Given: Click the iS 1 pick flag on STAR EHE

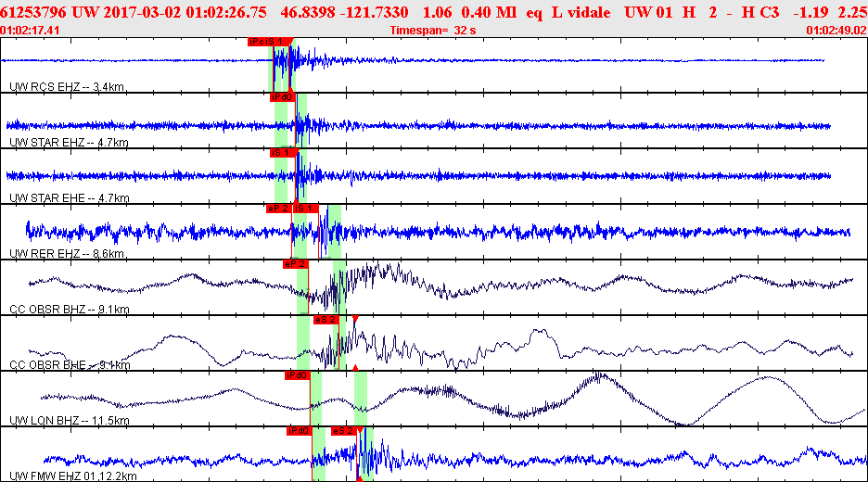Looking at the screenshot, I should coord(281,153).
